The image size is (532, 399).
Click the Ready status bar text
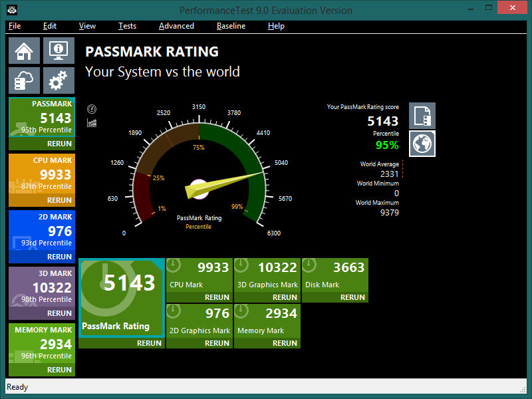coord(17,387)
